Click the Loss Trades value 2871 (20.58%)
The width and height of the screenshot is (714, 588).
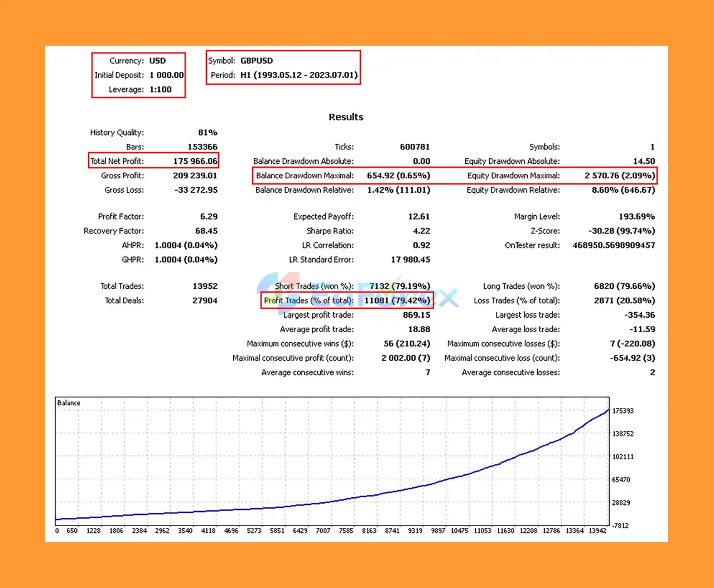tap(625, 300)
